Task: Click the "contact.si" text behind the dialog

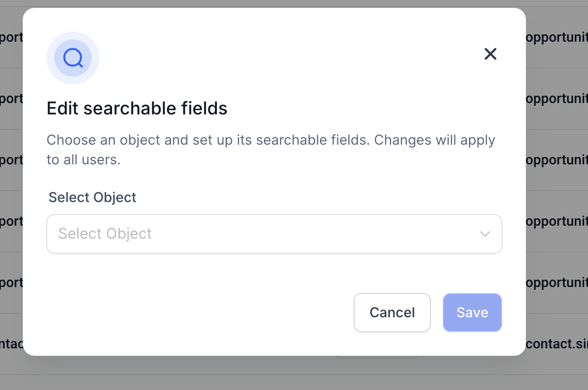Action: pyautogui.click(x=557, y=344)
